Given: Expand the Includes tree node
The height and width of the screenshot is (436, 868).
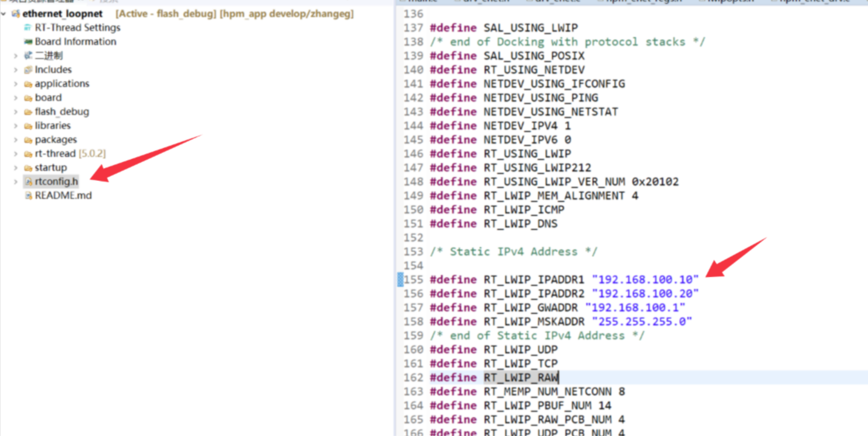Looking at the screenshot, I should 16,69.
